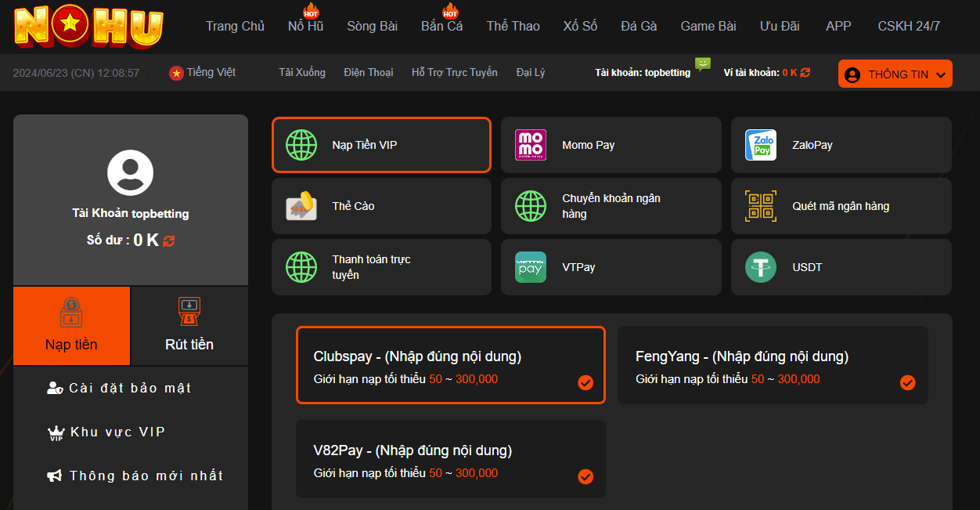Click the security settings user-lock icon
The image size is (980, 510).
tap(55, 389)
